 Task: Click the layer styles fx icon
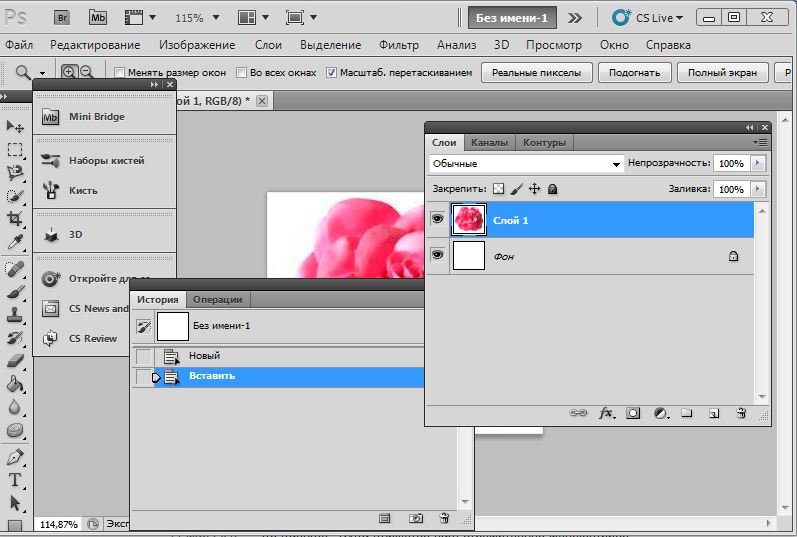point(606,412)
